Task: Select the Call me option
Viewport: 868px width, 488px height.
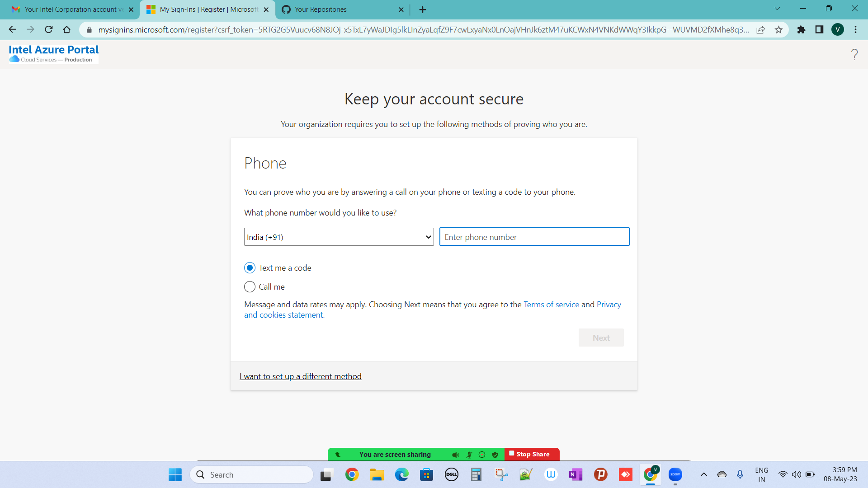Action: coord(250,287)
